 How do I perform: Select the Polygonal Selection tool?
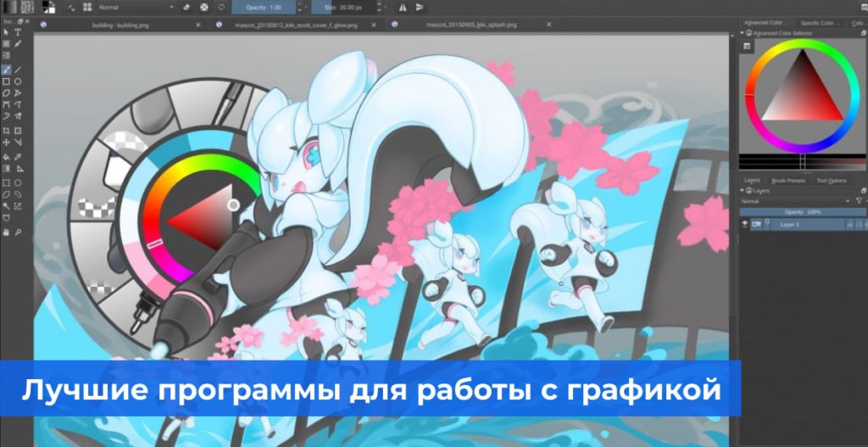6,194
